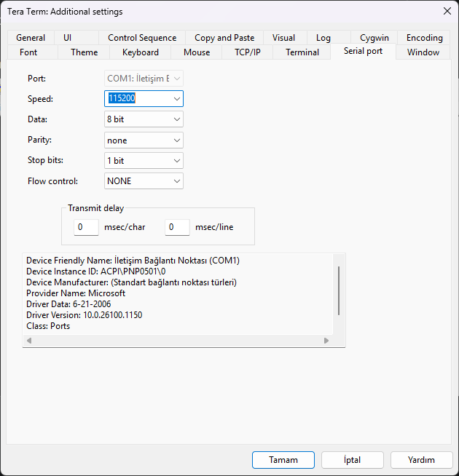Cancel with the İptal button
Screen dimensions: 459x476
point(353,459)
